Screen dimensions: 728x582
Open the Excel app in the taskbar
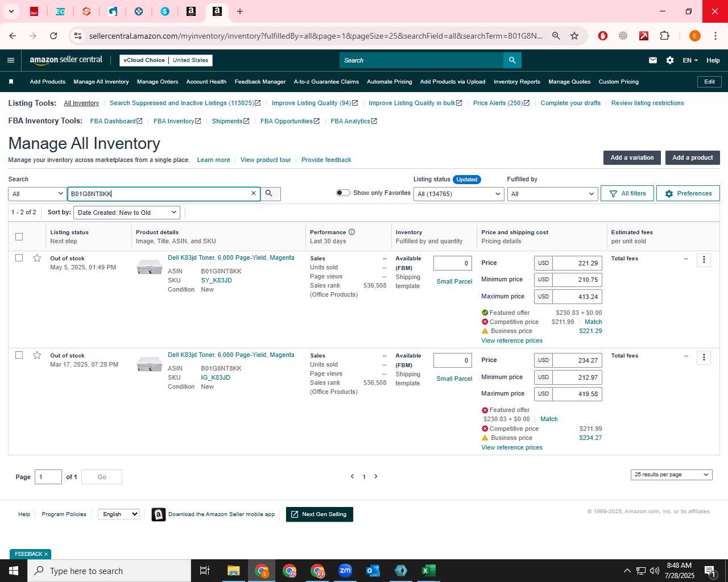[428, 571]
